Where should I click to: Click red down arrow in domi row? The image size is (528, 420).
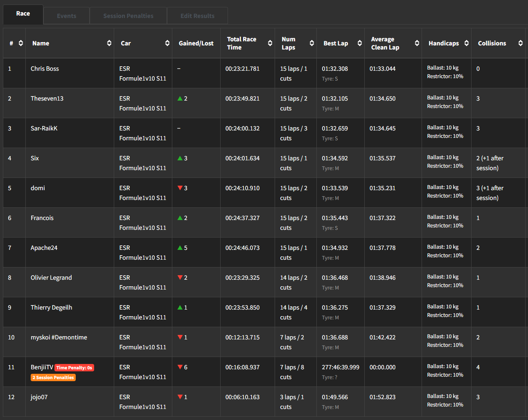pyautogui.click(x=180, y=188)
